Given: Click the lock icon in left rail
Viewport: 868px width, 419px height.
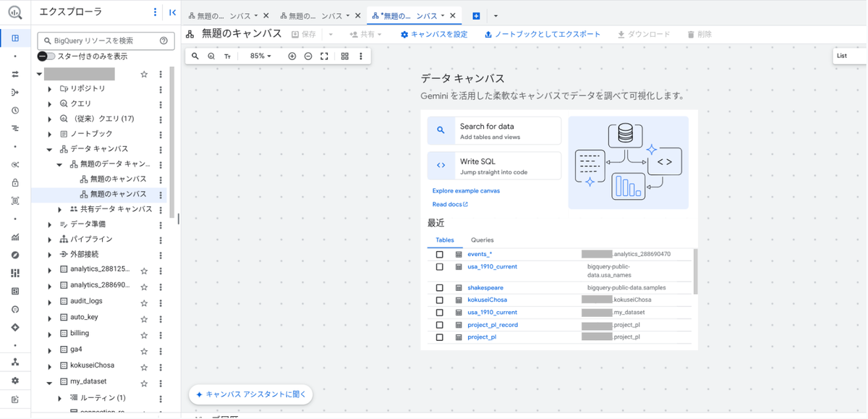Looking at the screenshot, I should pos(15,183).
